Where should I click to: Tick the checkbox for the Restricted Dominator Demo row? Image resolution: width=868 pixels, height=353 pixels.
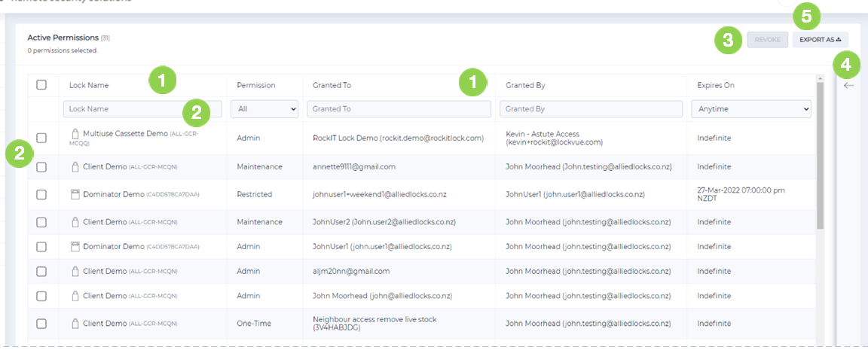click(x=41, y=194)
